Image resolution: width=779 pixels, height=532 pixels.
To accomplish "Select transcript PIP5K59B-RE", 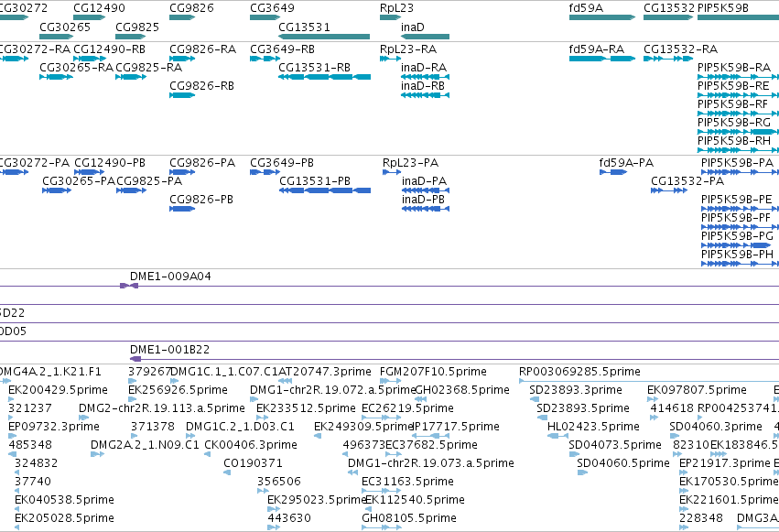I will pyautogui.click(x=738, y=95).
